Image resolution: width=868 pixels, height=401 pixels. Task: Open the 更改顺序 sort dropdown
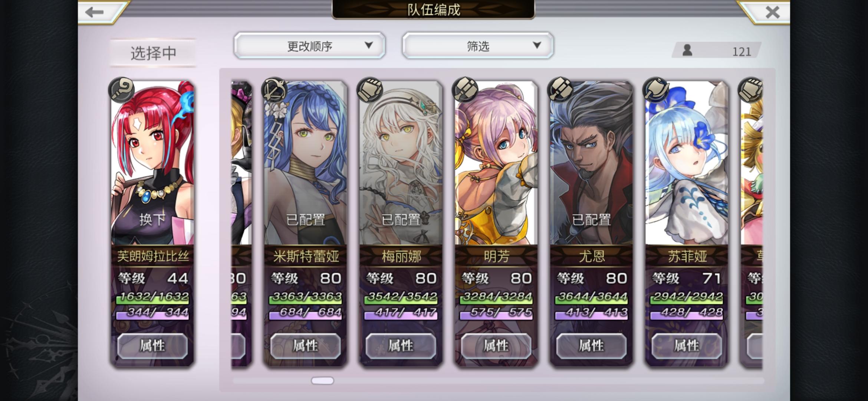click(x=310, y=46)
